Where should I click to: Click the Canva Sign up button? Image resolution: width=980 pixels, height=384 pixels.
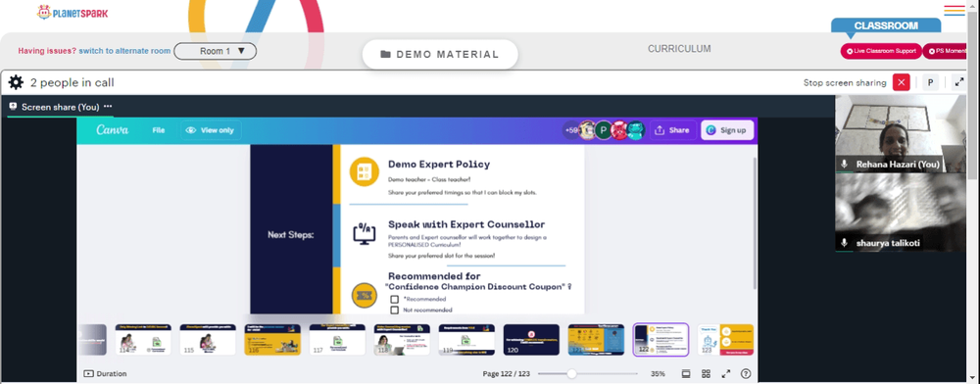coord(727,130)
